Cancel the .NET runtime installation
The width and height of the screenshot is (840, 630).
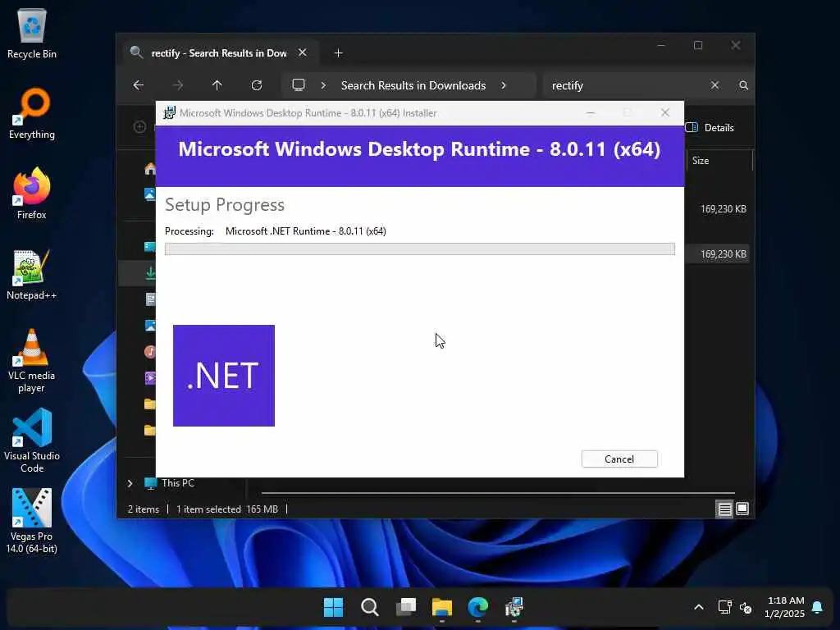click(x=619, y=459)
